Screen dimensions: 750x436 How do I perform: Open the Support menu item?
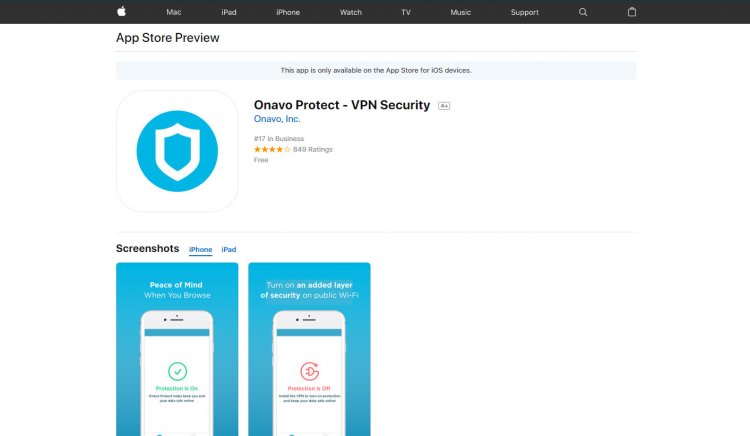pyautogui.click(x=524, y=12)
